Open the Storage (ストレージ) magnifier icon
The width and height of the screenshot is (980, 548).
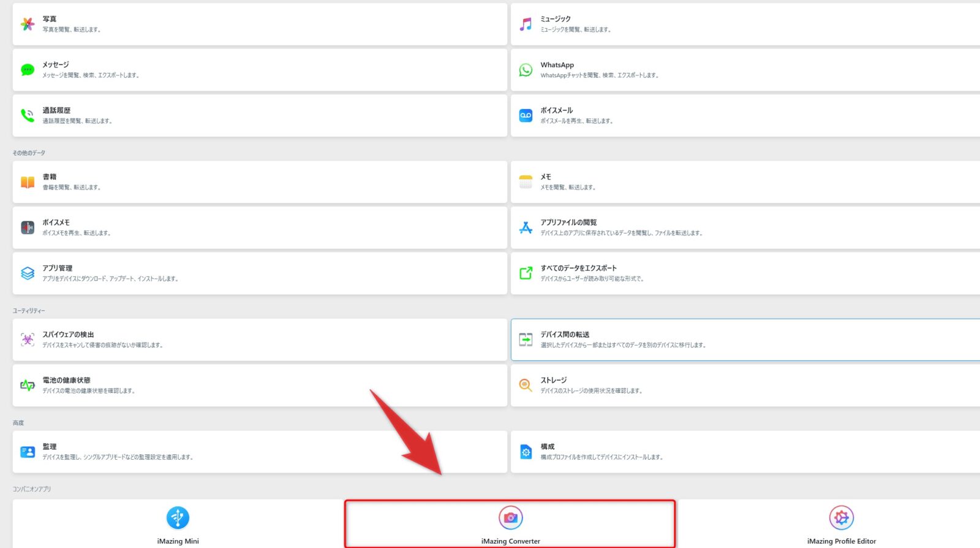pos(526,385)
